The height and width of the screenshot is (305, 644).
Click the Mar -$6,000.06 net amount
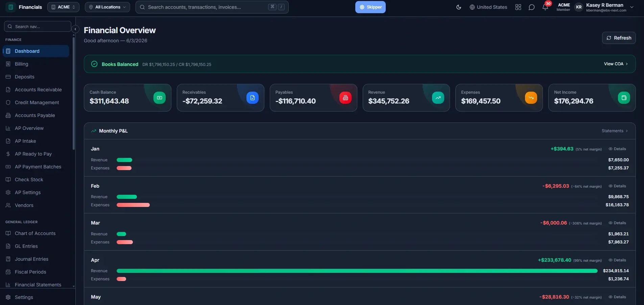point(553,223)
